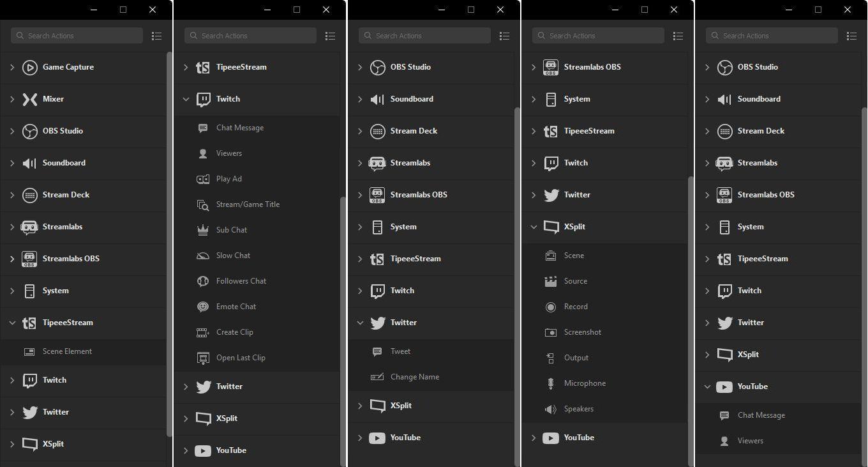Click the scrollbar in the Twitch-expanded panel
This screenshot has width=868, height=467.
(343, 332)
